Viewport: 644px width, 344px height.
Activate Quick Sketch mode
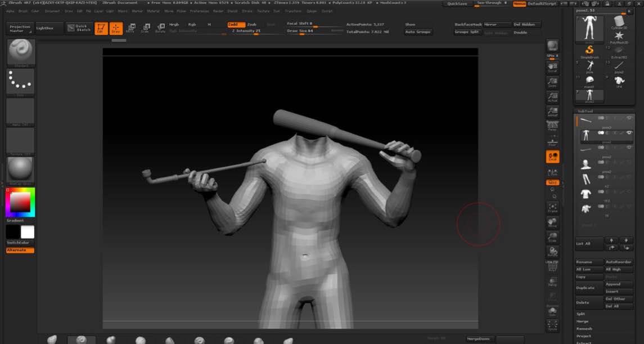pyautogui.click(x=80, y=28)
